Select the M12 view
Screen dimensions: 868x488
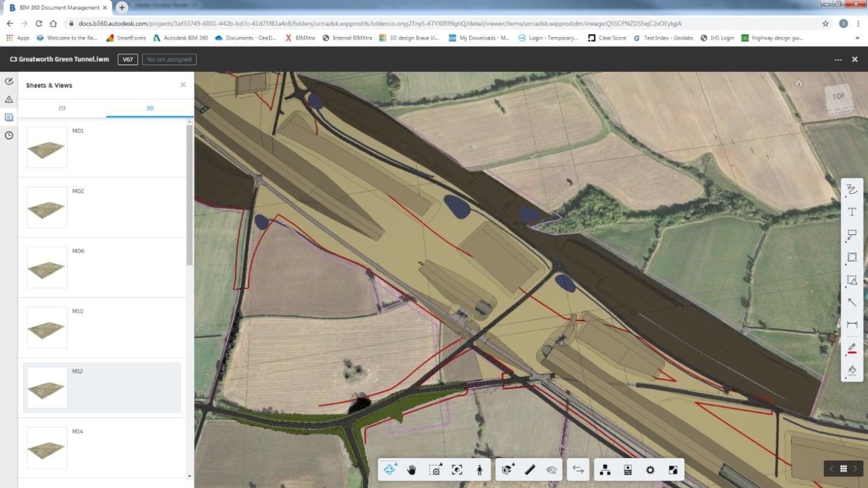102,387
